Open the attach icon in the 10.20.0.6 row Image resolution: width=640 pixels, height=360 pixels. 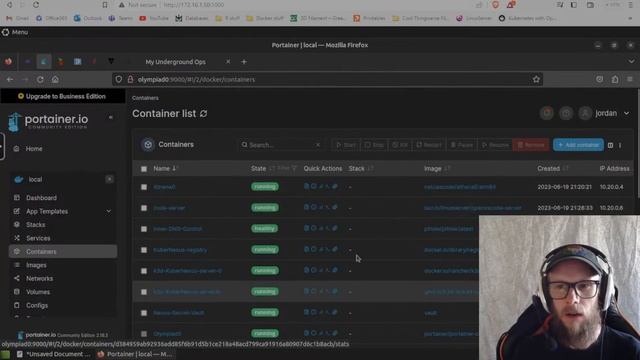click(x=335, y=207)
